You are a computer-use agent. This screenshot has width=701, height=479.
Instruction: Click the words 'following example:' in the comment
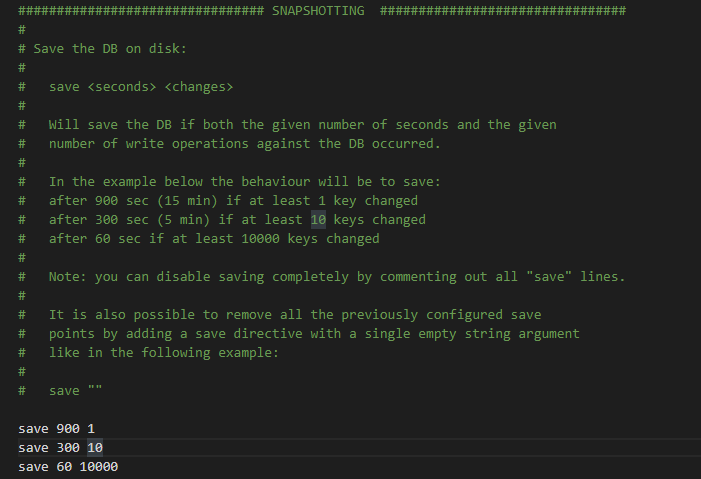[x=210, y=353]
